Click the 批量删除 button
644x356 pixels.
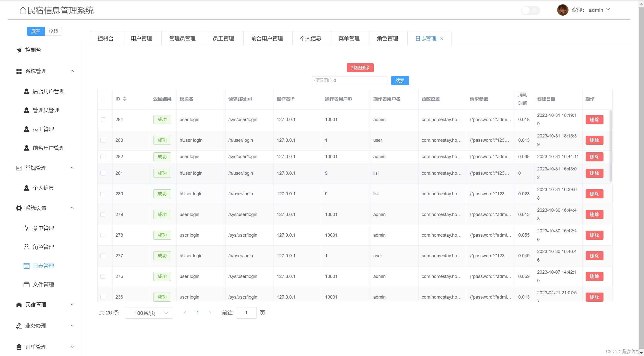point(360,68)
